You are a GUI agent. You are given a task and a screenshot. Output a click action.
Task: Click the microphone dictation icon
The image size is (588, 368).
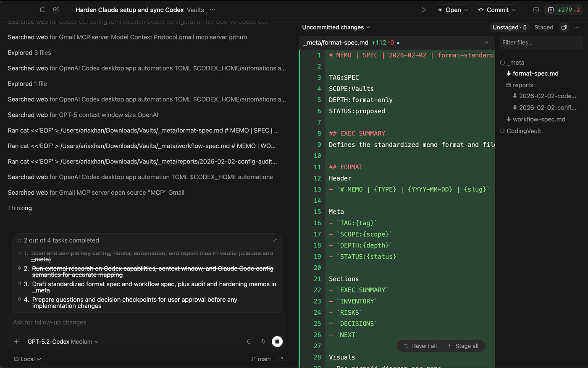263,342
